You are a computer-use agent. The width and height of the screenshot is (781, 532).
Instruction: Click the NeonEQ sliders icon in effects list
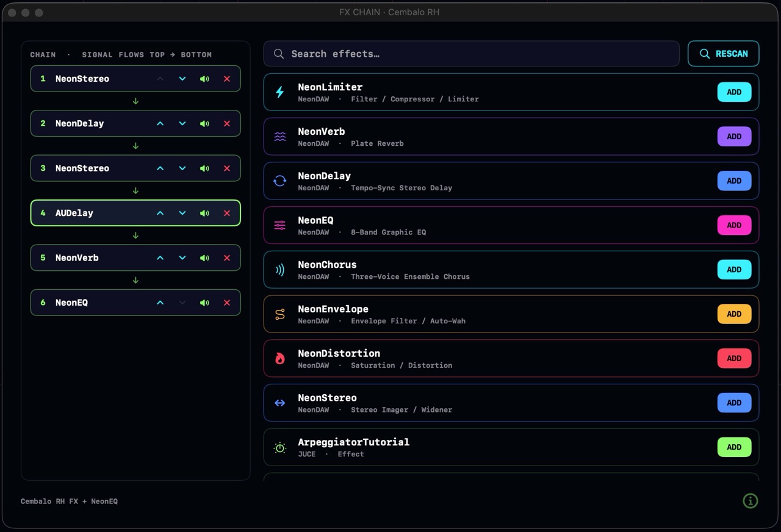pyautogui.click(x=279, y=225)
